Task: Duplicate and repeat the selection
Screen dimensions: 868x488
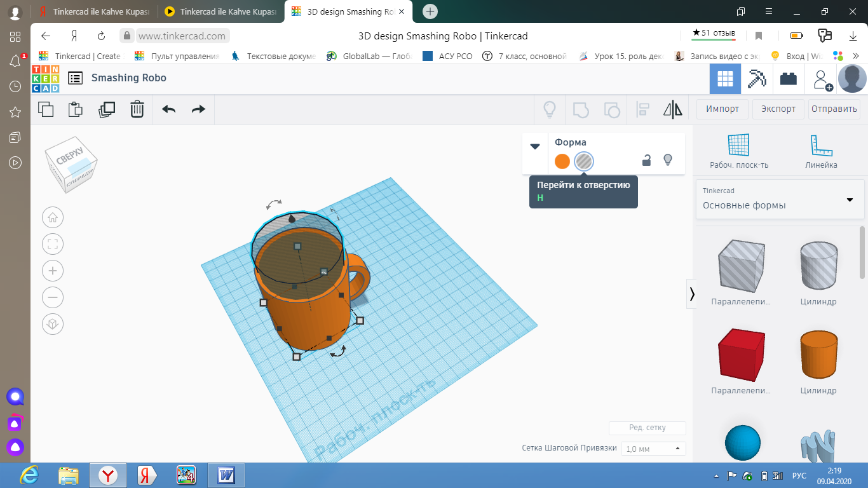Action: pyautogui.click(x=107, y=109)
